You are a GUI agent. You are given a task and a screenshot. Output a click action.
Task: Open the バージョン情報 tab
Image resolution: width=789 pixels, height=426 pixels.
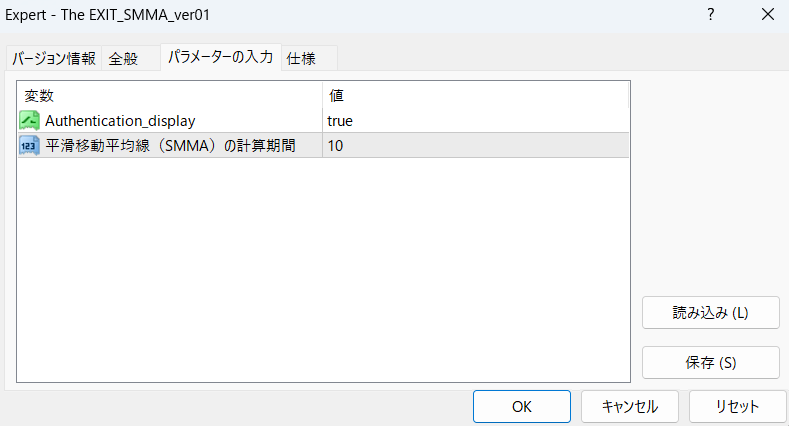coord(53,59)
